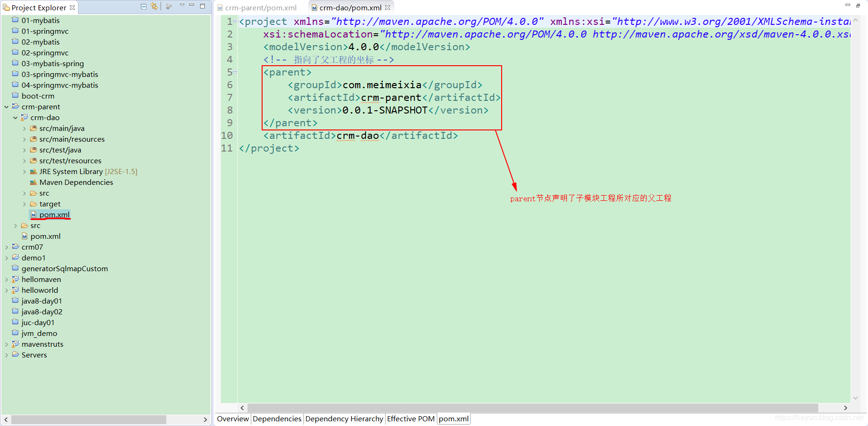This screenshot has width=868, height=426.
Task: Select the juc-day01 project icon
Action: coord(15,322)
